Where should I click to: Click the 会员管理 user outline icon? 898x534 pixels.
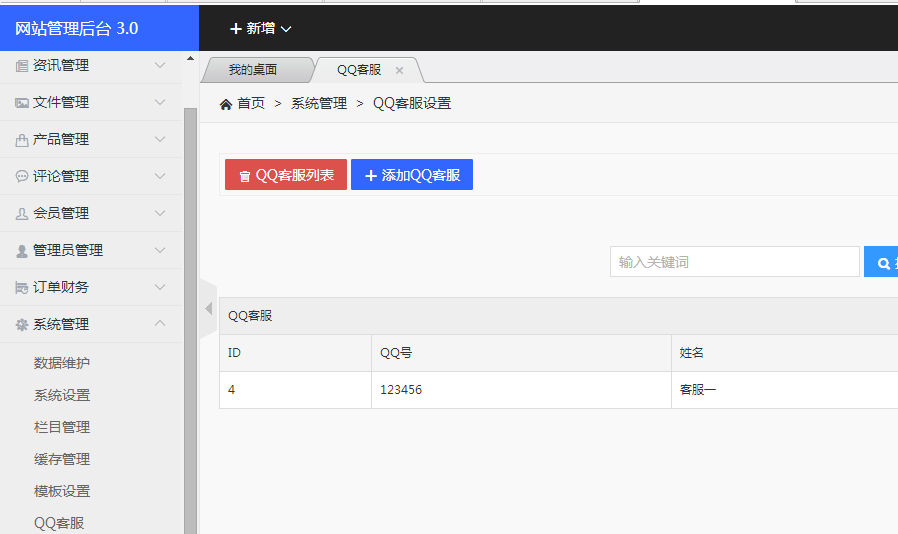point(22,214)
